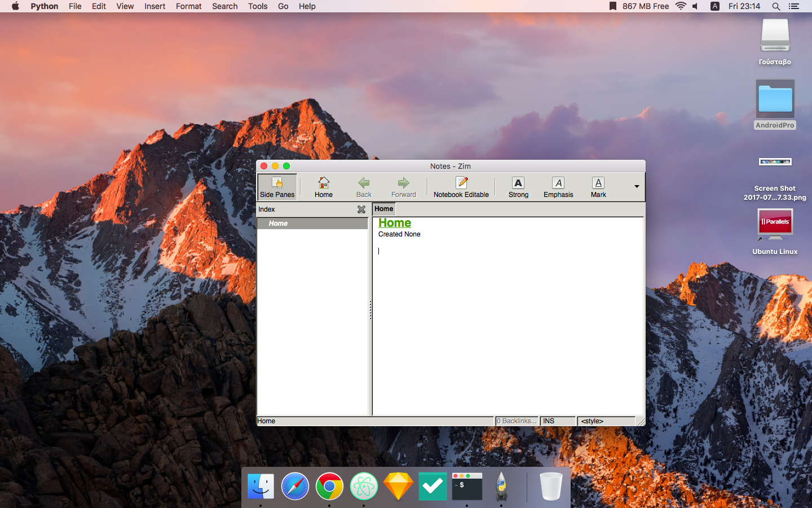The width and height of the screenshot is (812, 508).
Task: Click the Home path bar button
Action: (383, 209)
